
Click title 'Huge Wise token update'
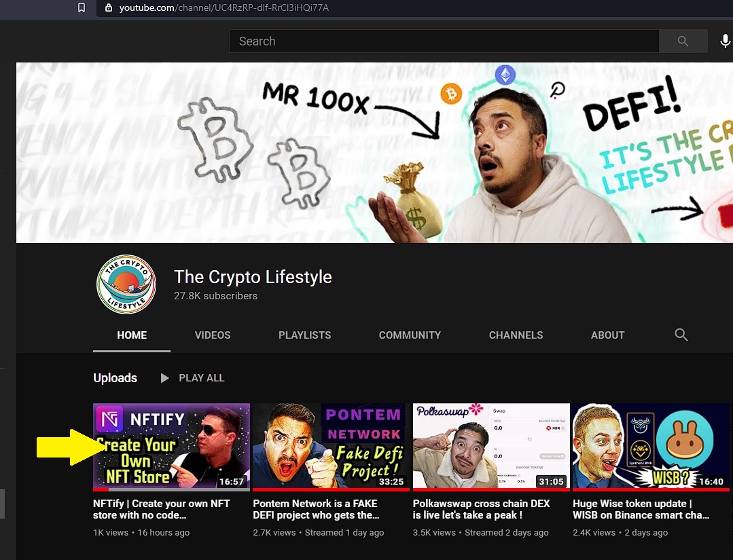pyautogui.click(x=641, y=509)
